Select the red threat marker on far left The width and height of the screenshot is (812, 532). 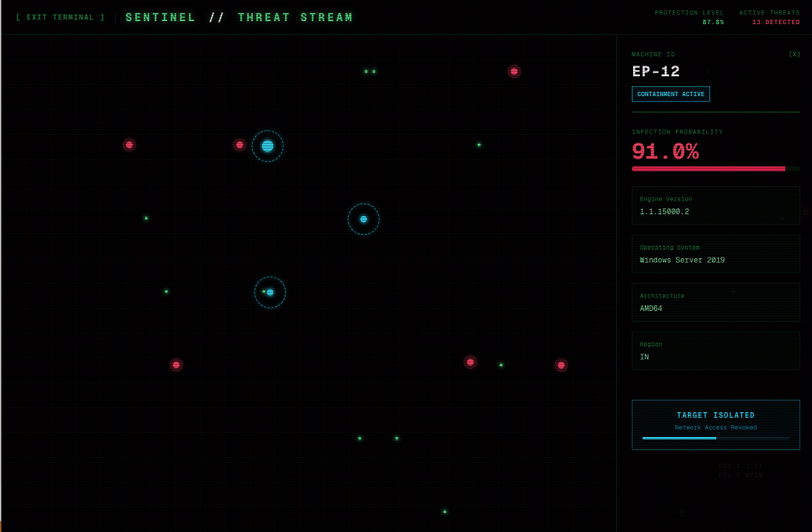(129, 145)
